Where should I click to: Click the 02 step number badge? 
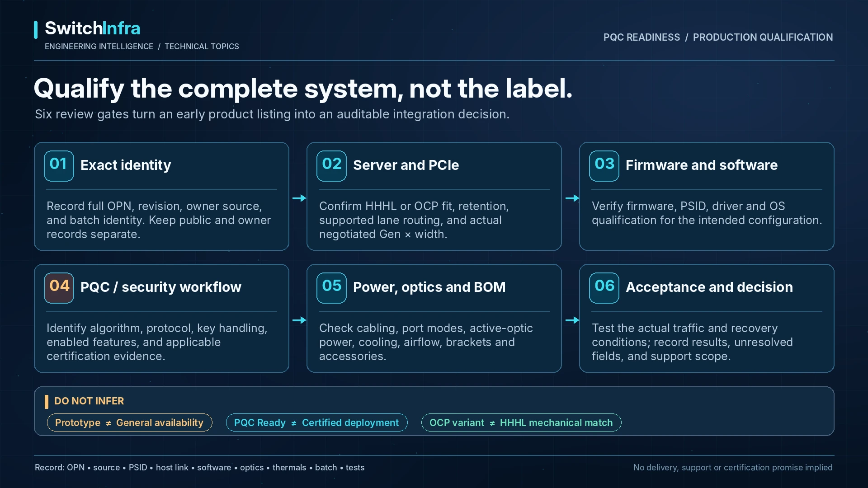tap(331, 166)
